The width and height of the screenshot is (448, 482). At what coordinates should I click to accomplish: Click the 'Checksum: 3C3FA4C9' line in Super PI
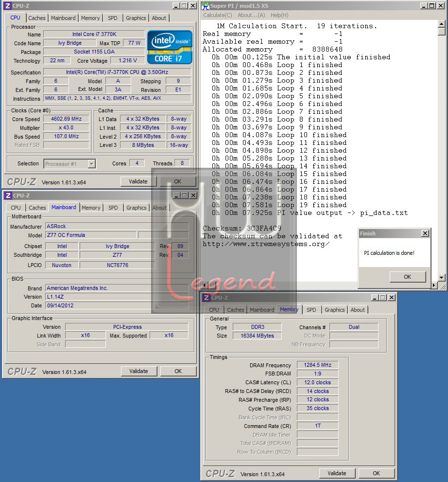coord(242,229)
